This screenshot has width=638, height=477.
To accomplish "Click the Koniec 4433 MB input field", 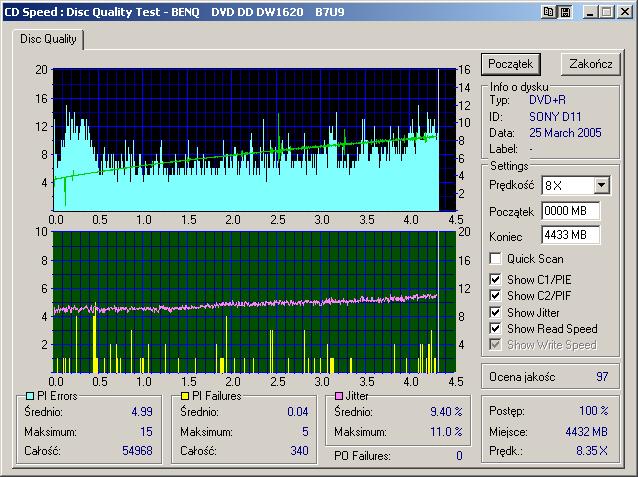I will 570,235.
